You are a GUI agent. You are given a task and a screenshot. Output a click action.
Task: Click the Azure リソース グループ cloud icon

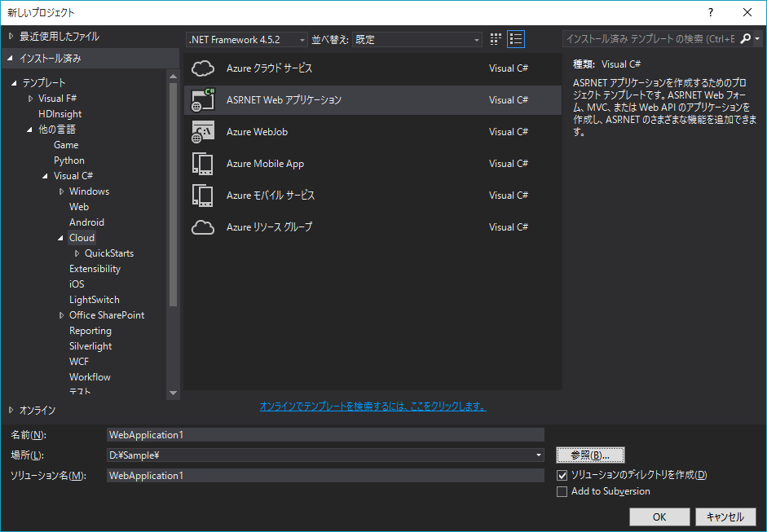click(x=202, y=227)
